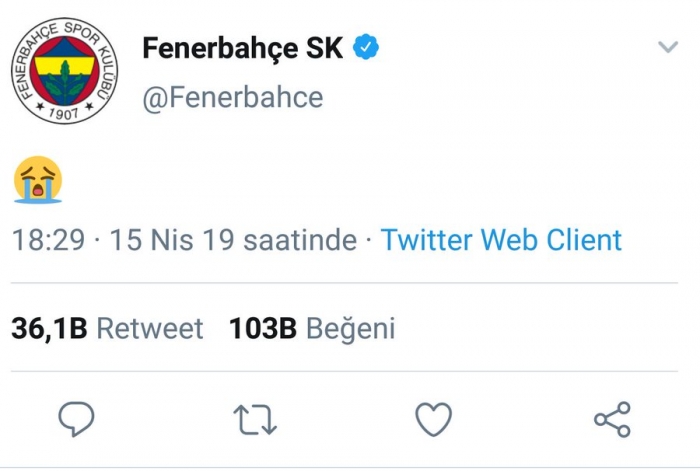Like the tweet with the heart icon
The image size is (700, 471).
click(433, 420)
